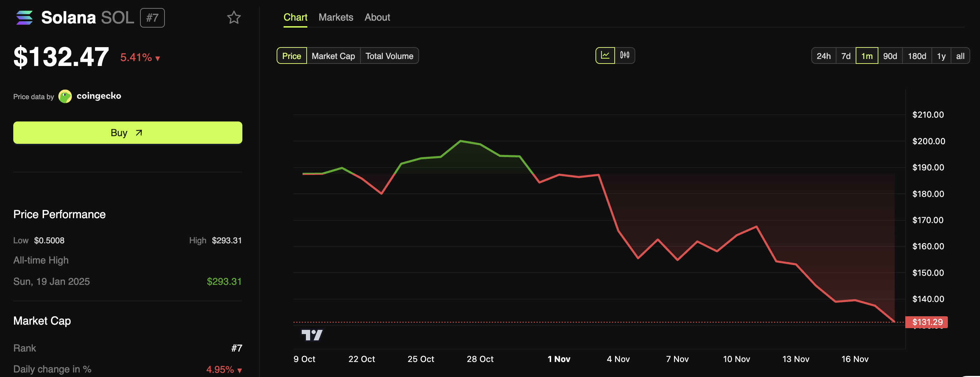Click the 1 Nov date label
Image resolution: width=980 pixels, height=377 pixels.
[558, 359]
